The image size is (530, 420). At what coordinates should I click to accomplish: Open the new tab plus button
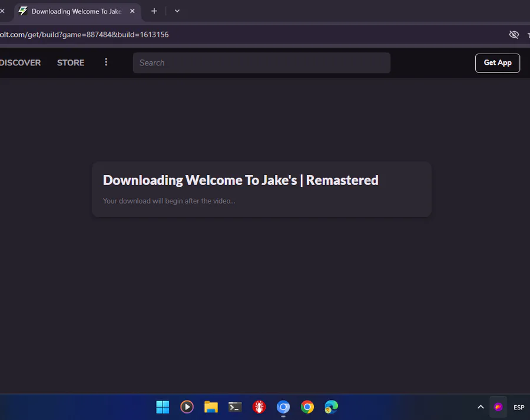point(154,11)
